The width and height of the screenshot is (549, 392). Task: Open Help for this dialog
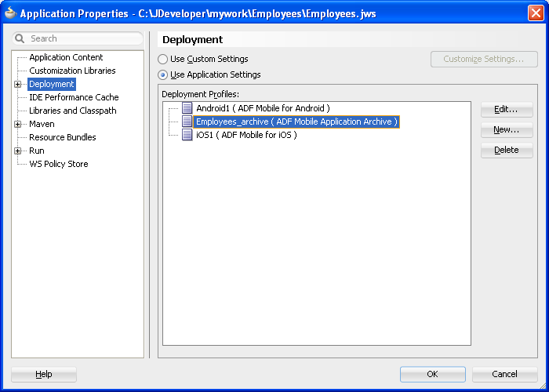44,375
